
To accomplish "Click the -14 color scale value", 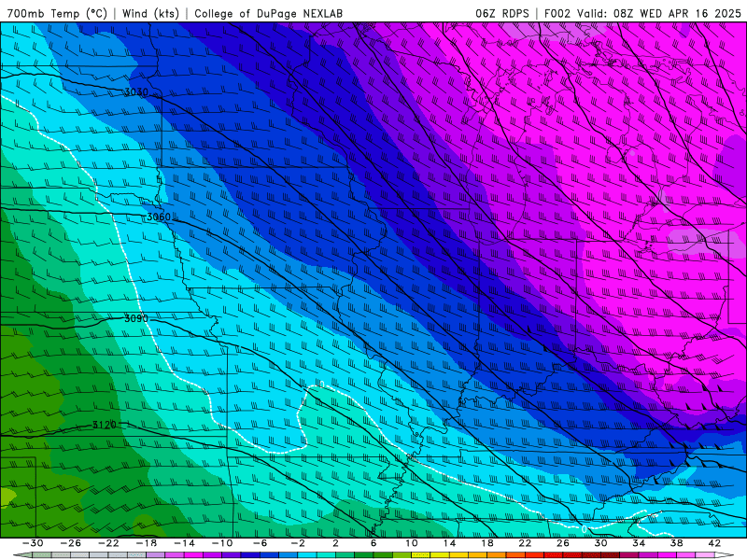I will (x=184, y=543).
